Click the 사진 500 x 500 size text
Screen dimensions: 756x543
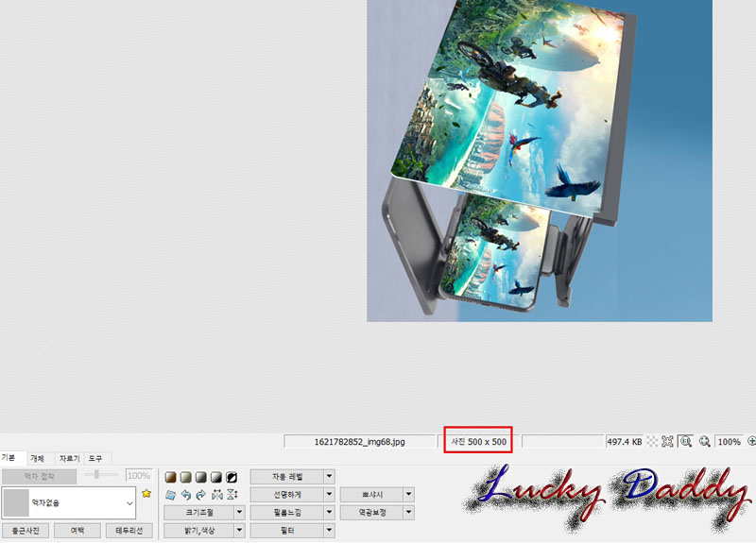tap(478, 441)
